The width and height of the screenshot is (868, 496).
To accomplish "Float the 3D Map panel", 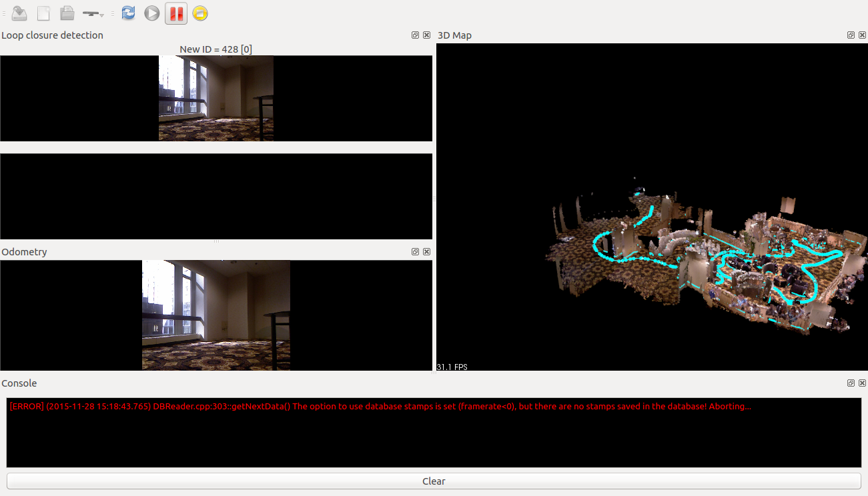I will (x=851, y=35).
